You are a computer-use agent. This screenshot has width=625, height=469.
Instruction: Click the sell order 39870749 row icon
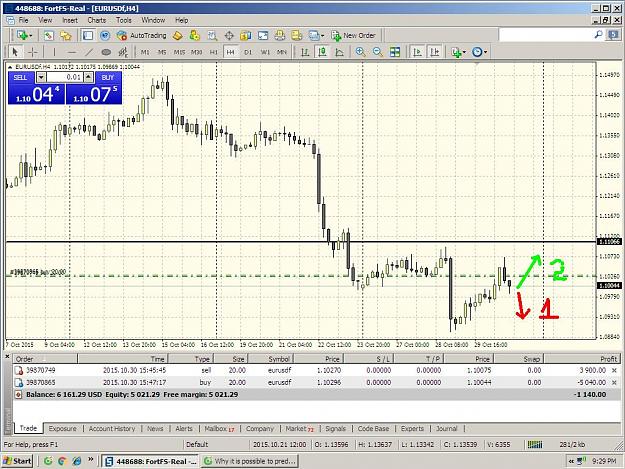click(19, 371)
